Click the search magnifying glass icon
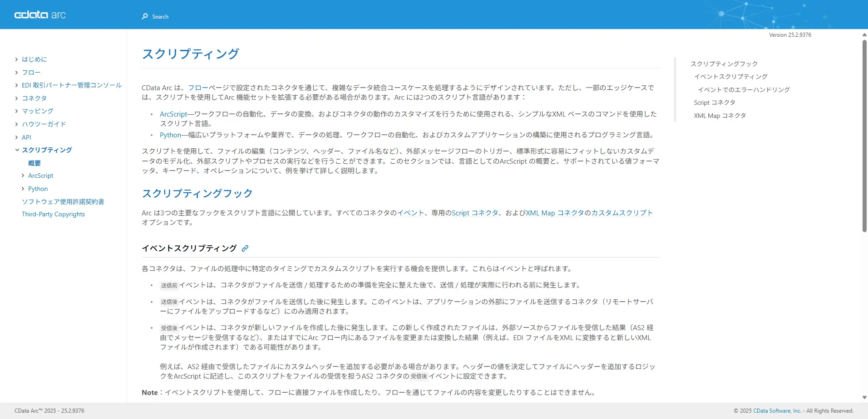 coord(145,16)
